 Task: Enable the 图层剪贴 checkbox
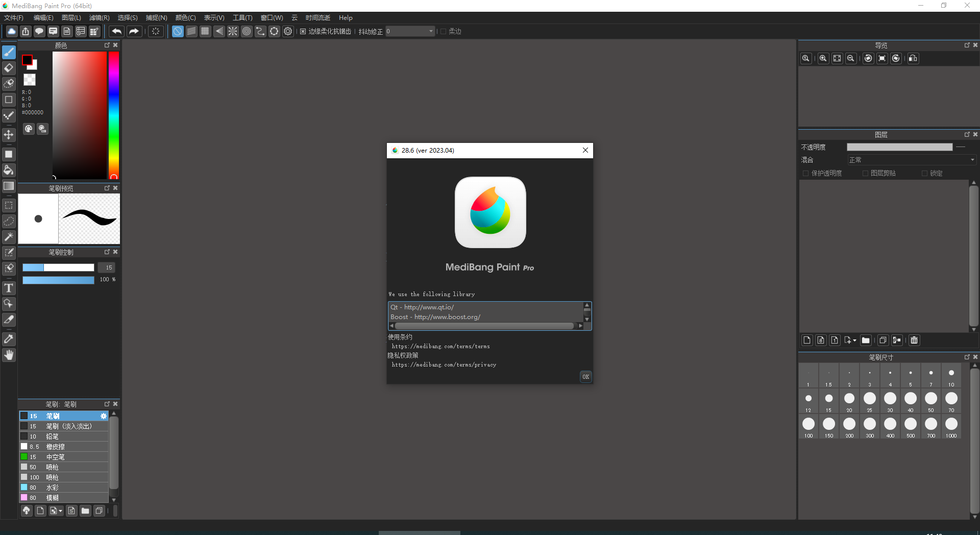[865, 174]
